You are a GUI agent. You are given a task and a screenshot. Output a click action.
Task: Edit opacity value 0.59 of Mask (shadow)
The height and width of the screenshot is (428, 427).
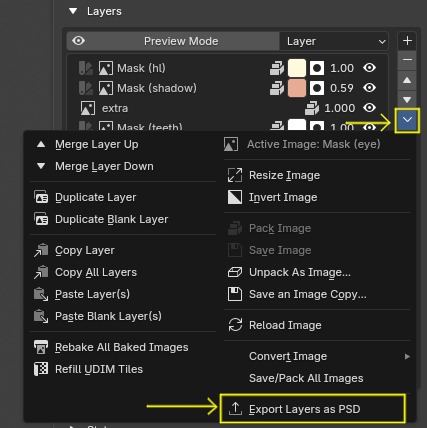tap(342, 88)
